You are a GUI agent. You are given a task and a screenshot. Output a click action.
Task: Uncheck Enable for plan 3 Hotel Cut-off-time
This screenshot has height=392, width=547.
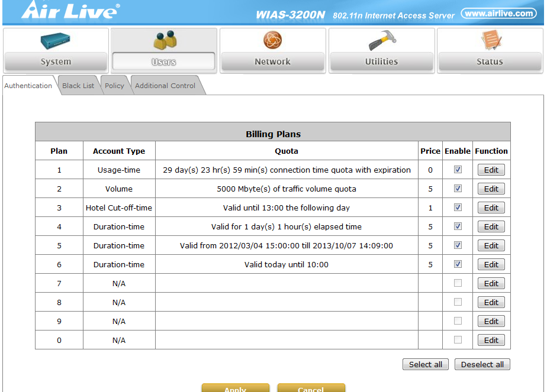[x=458, y=208]
